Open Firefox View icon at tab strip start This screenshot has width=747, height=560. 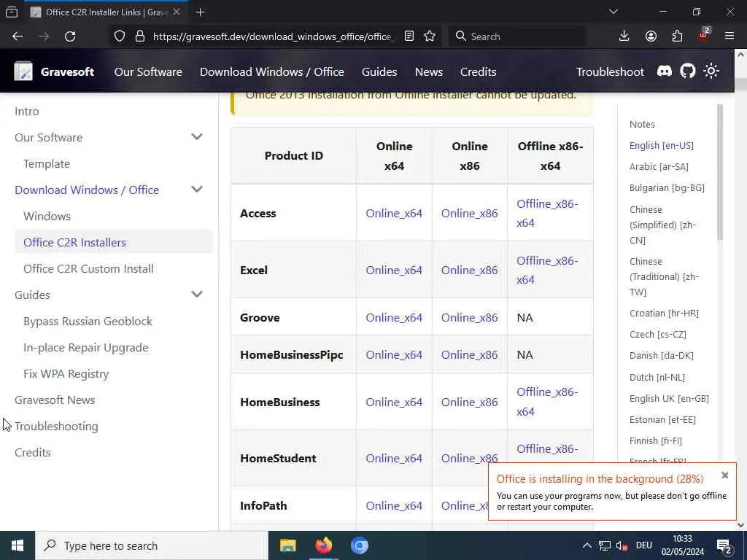pyautogui.click(x=12, y=12)
